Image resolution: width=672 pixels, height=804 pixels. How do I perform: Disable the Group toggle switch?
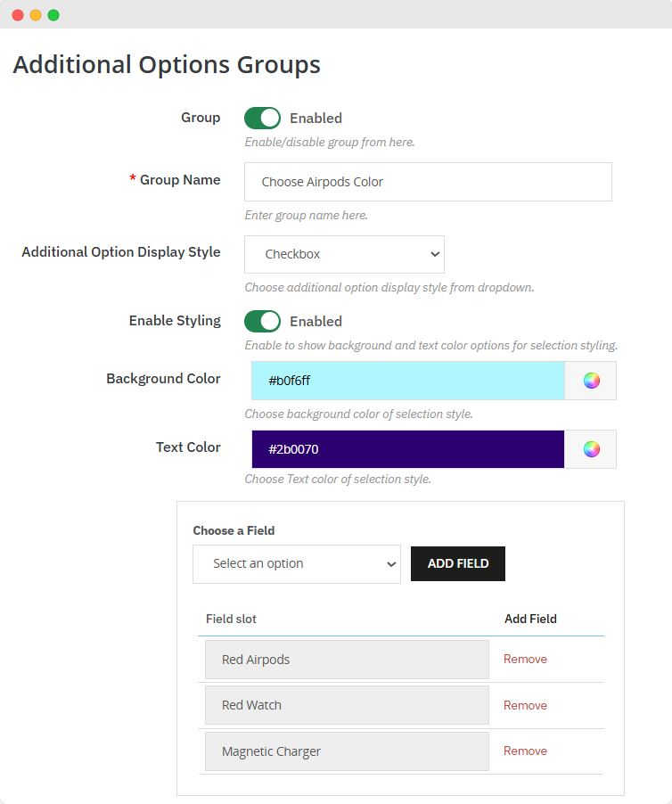(262, 118)
